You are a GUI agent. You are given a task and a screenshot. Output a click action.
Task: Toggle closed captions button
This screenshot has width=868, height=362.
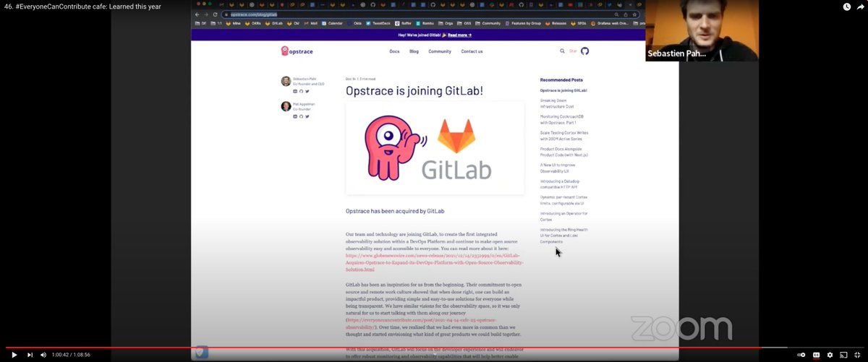(817, 355)
